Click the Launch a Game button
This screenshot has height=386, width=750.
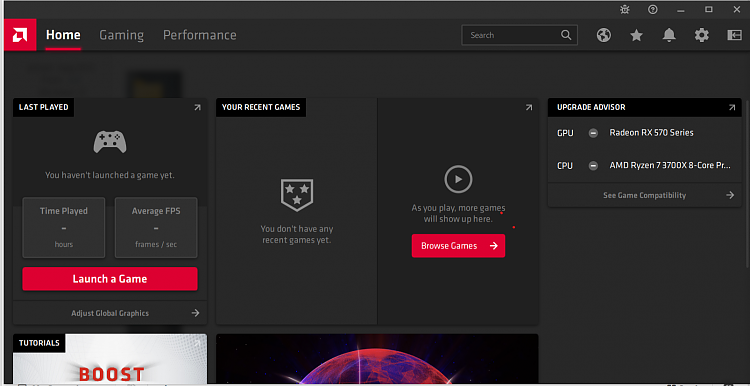pos(110,279)
